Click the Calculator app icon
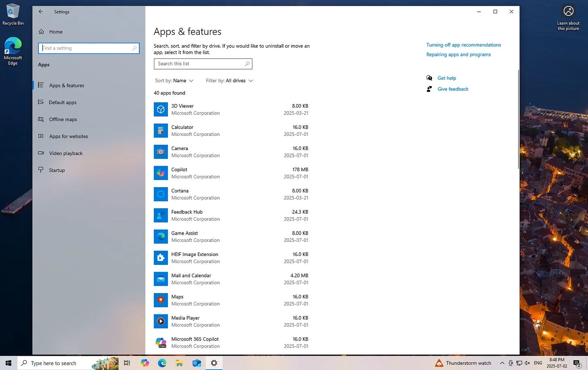 [161, 131]
